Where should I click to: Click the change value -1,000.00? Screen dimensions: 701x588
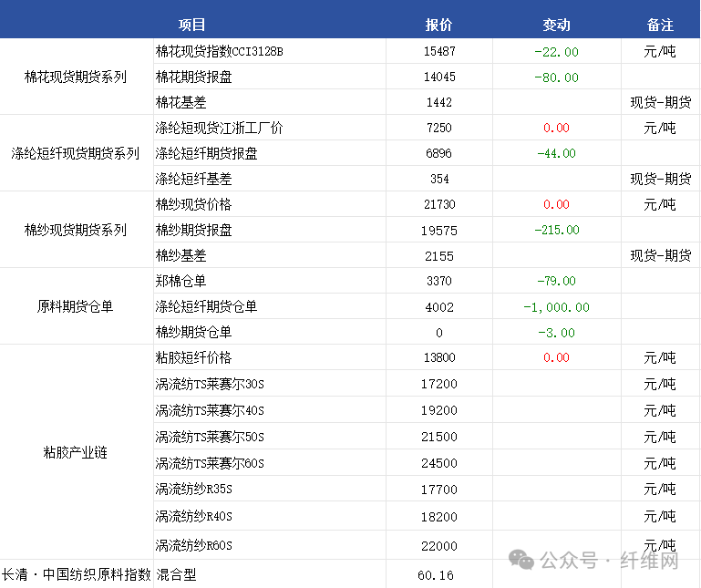[557, 307]
